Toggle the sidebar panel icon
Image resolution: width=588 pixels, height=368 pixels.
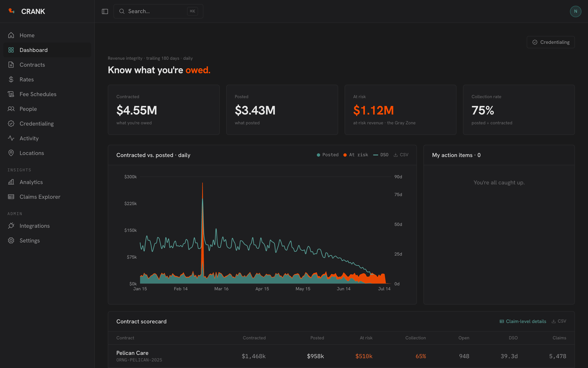105,11
